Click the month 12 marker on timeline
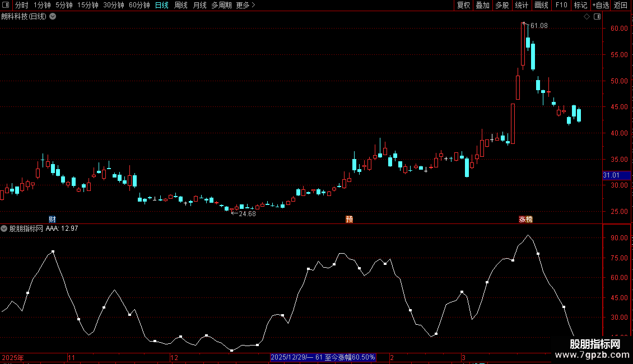This screenshot has height=364, width=633. (174, 357)
